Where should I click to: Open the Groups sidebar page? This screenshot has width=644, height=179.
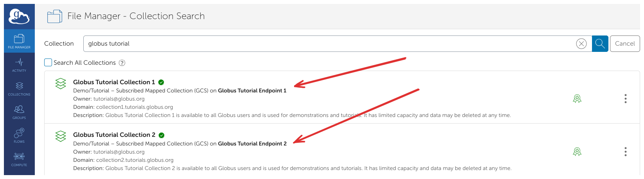tap(19, 112)
